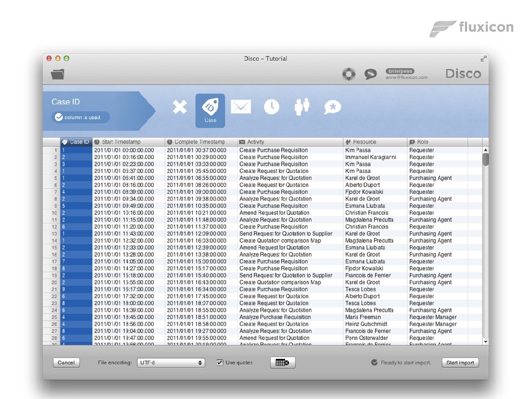Click the table scrollbar up arrow
532x399 pixels.
pyautogui.click(x=486, y=150)
